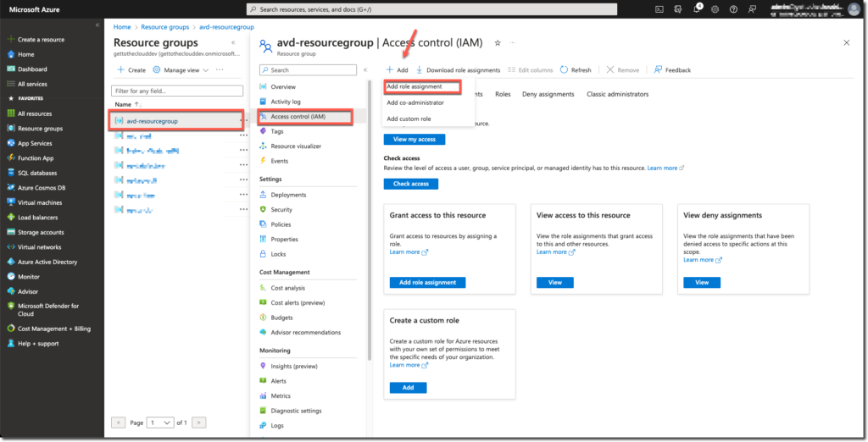Open the top bar feedback person icon
868x442 pixels.
[752, 9]
